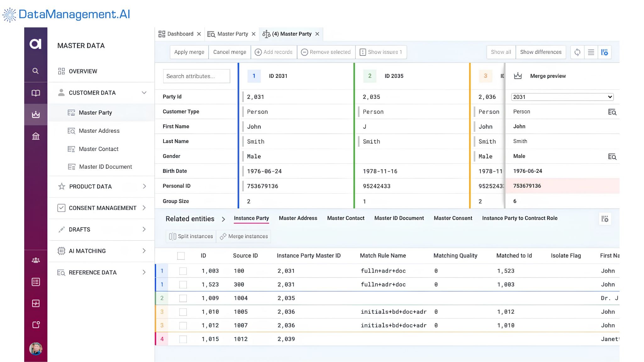Image resolution: width=644 pixels, height=362 pixels.
Task: Select the crown master data sidebar icon
Action: click(36, 115)
